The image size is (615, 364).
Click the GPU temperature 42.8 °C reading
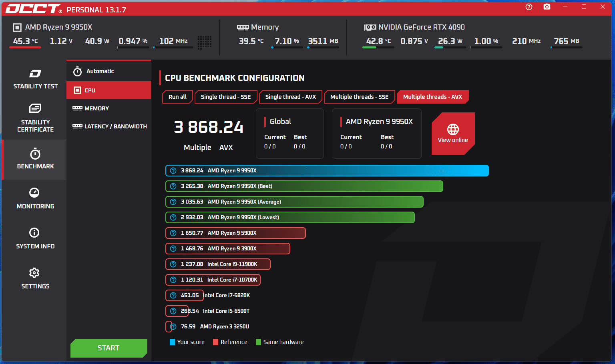pos(378,41)
